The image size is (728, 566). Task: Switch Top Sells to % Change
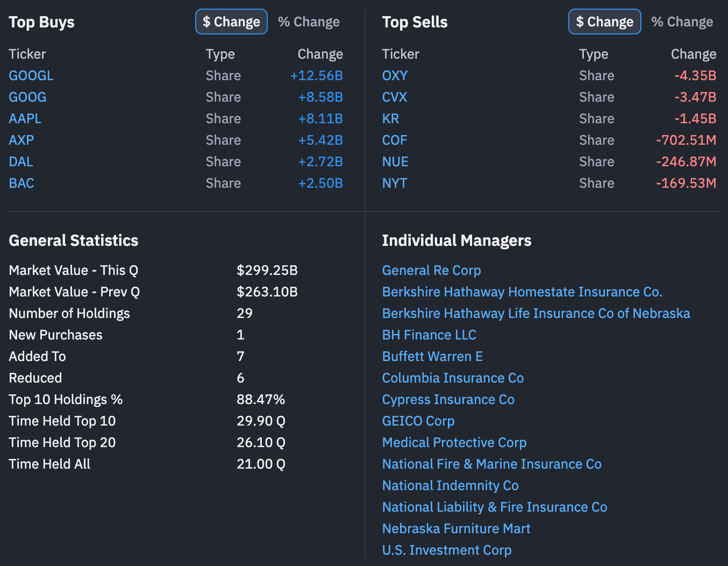click(x=682, y=22)
